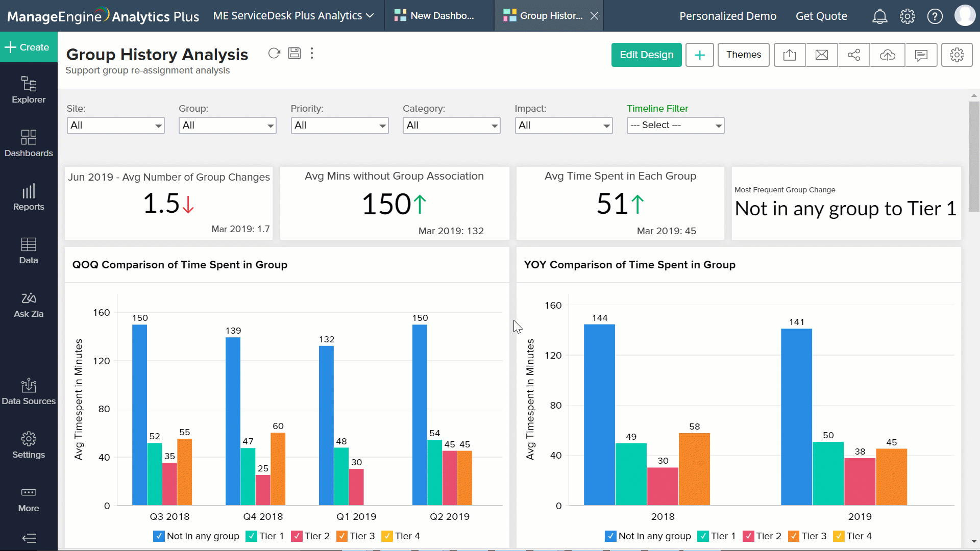Click the Edit Design button
980x551 pixels.
pos(646,55)
